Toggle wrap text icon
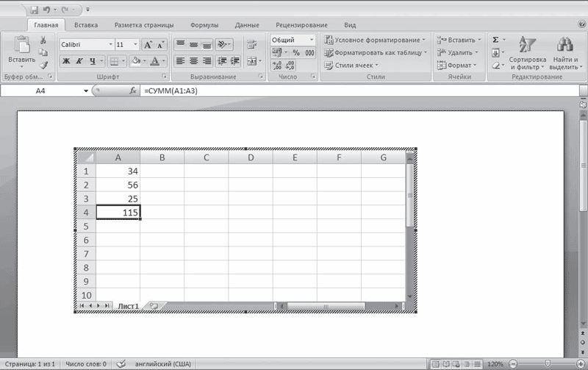 point(251,44)
